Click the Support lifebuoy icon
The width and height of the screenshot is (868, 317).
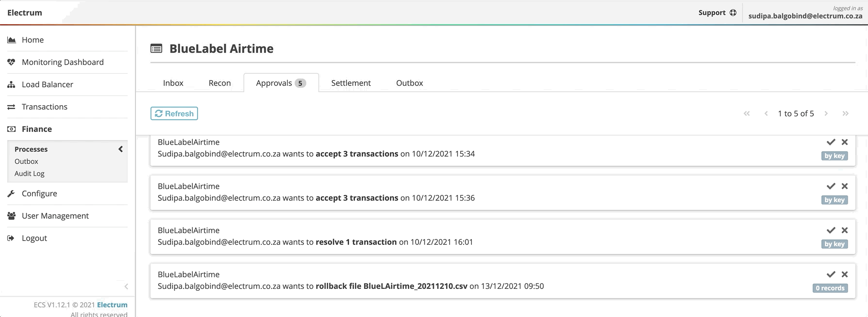coord(733,13)
